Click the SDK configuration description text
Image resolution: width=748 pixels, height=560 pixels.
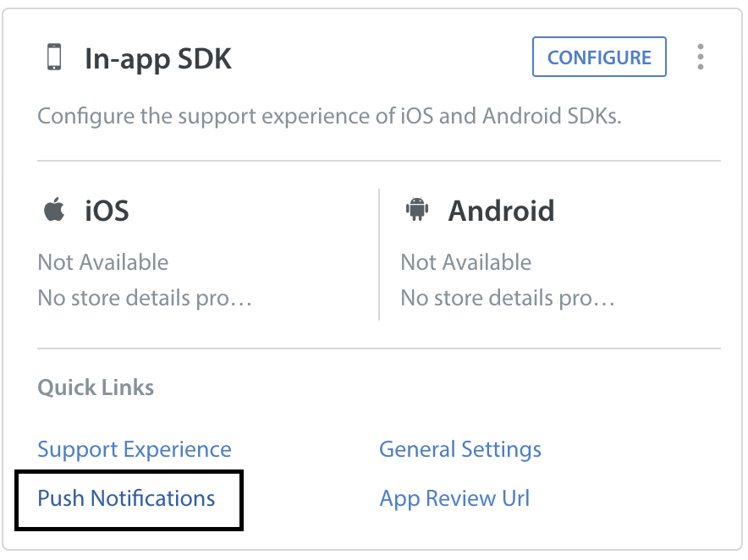330,117
